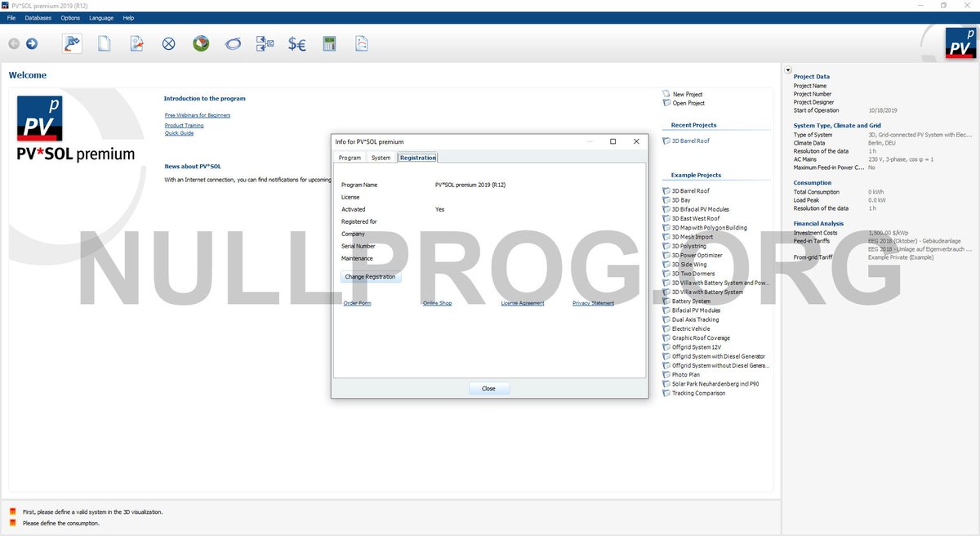
Task: Open the Plans and Parts list icon
Action: coord(265,44)
